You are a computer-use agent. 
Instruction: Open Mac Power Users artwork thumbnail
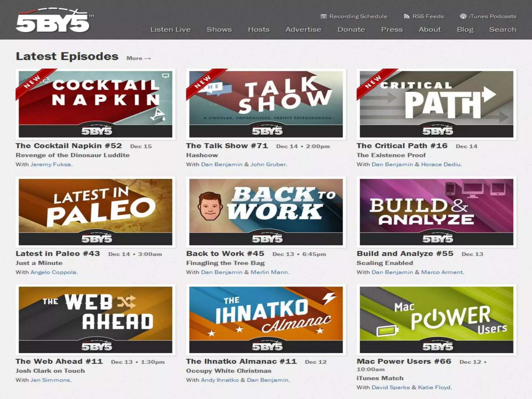(436, 320)
